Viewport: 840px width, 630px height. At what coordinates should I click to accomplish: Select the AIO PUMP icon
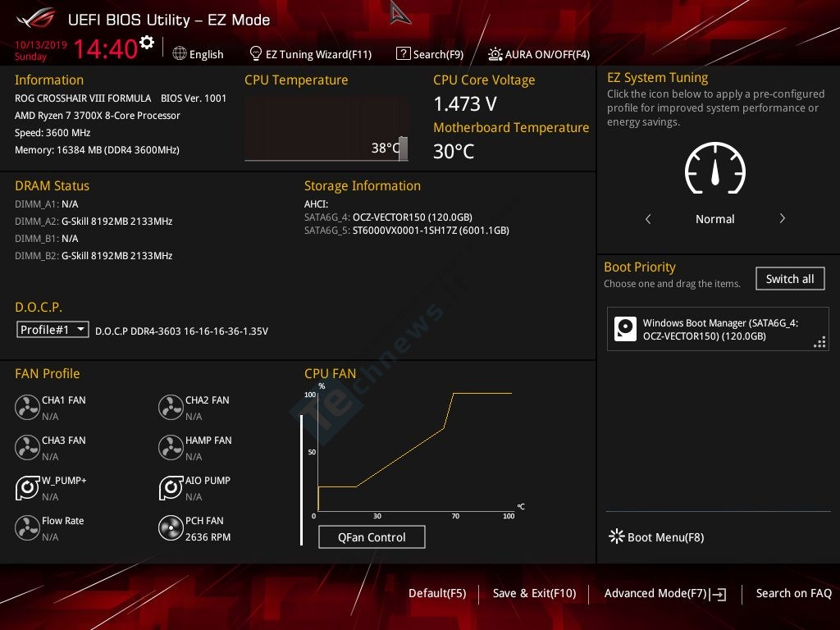click(x=171, y=487)
